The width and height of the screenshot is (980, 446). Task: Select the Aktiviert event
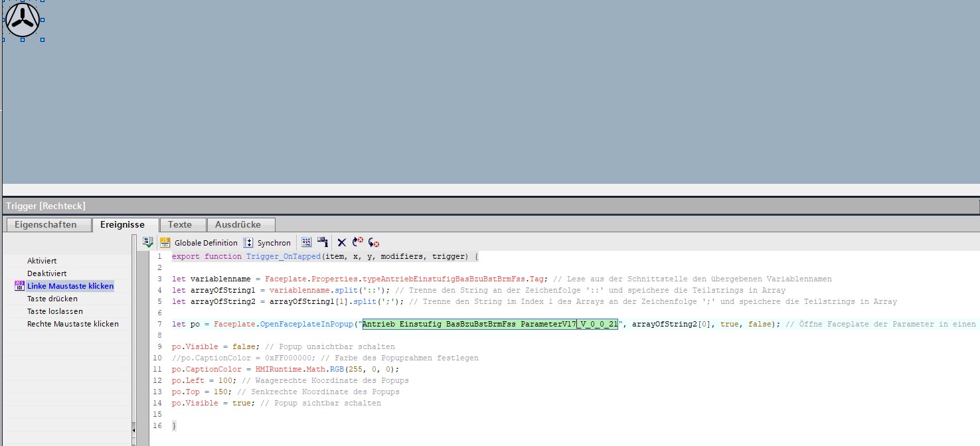42,261
